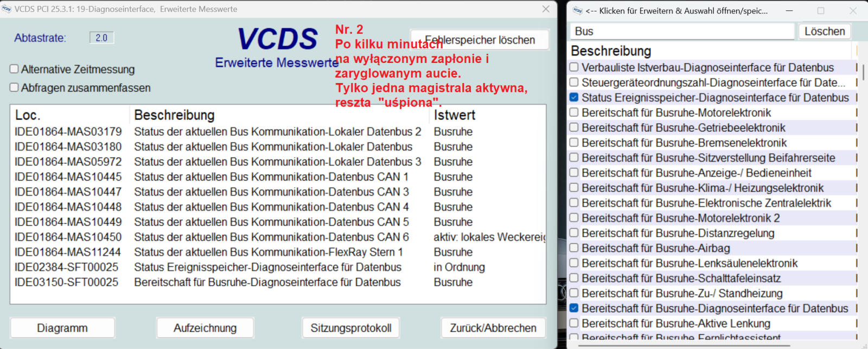Enable Alternative Zeitmessung checkbox

pos(14,69)
